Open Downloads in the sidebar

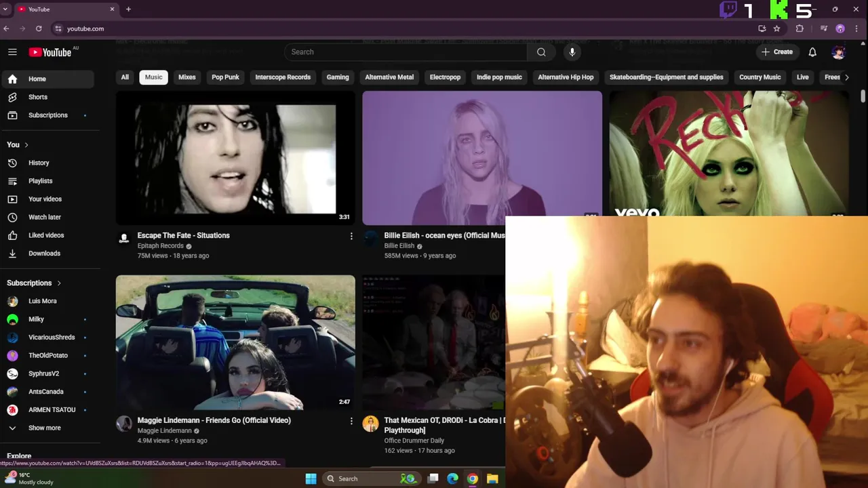click(x=47, y=253)
